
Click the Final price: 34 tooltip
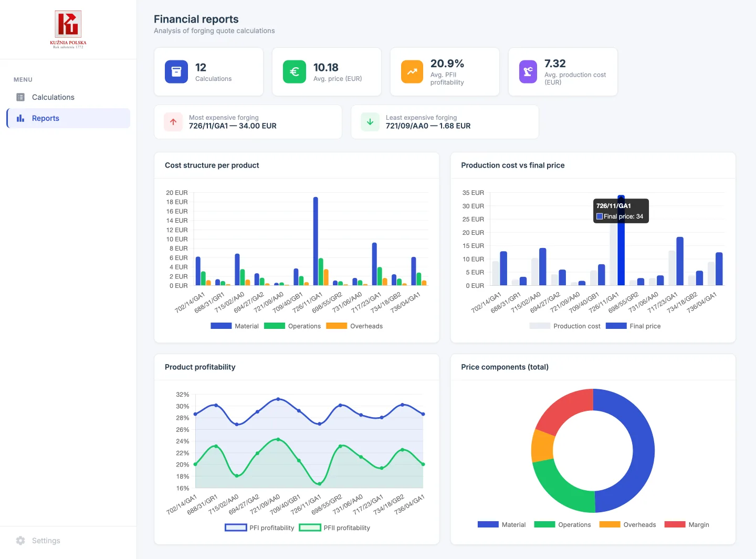[x=621, y=211]
